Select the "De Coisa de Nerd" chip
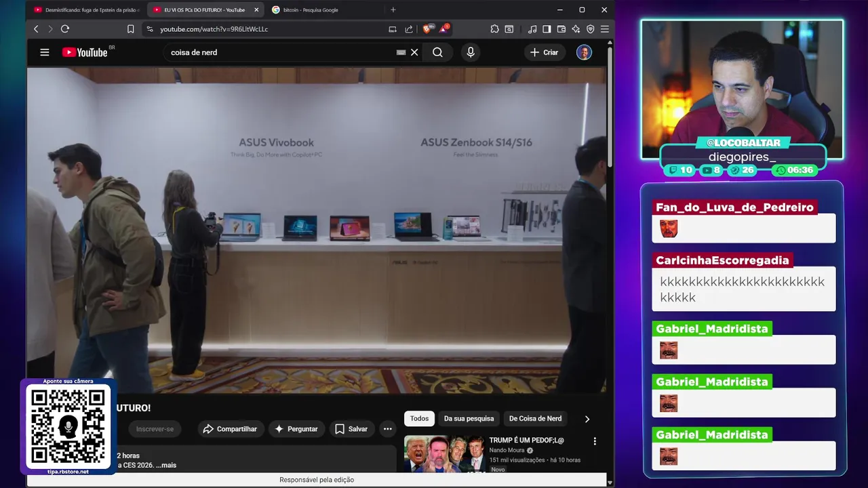Viewport: 868px width, 488px height. coord(535,419)
